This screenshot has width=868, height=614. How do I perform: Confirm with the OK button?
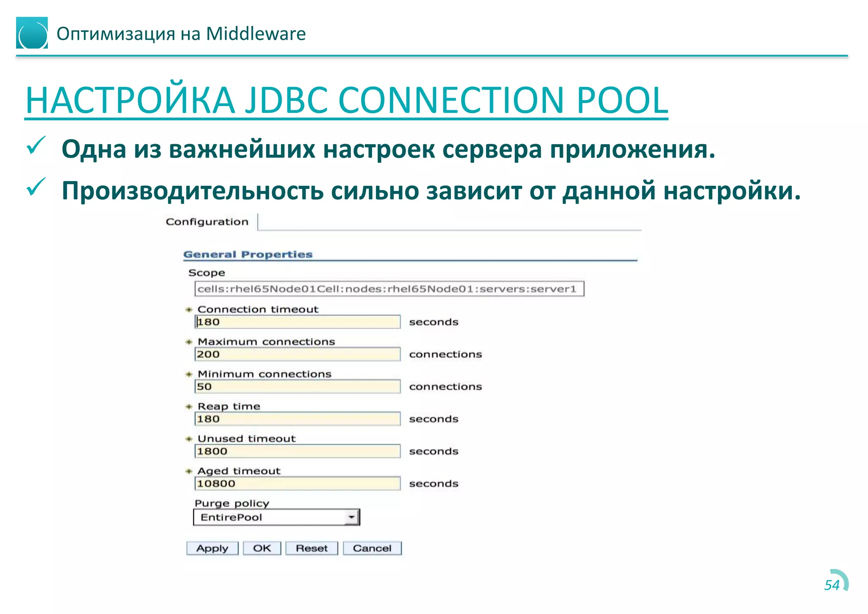point(262,548)
